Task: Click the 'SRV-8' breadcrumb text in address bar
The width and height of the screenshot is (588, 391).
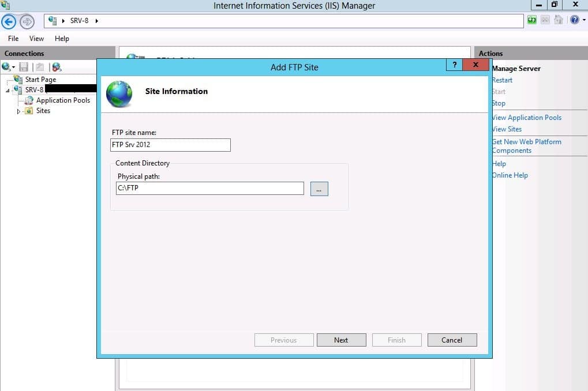Action: tap(79, 21)
